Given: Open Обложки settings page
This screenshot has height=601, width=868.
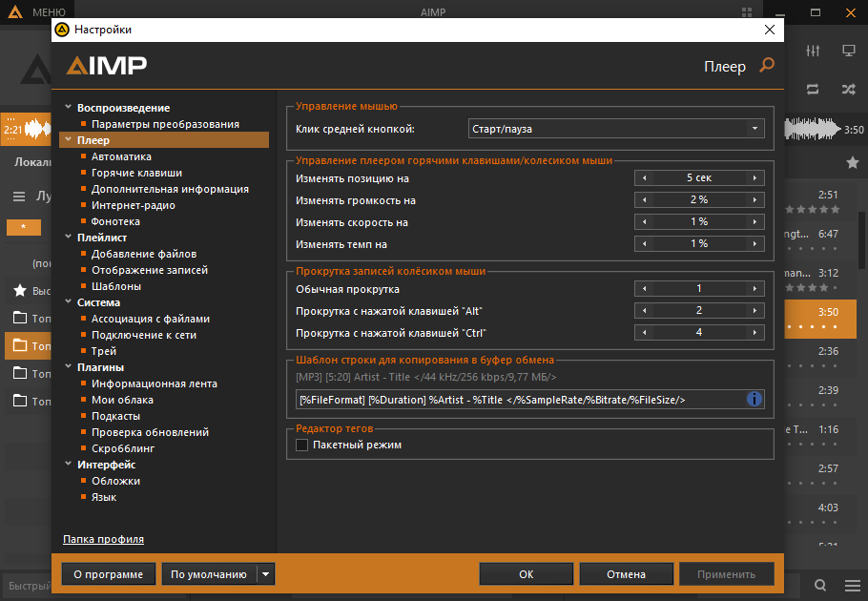Looking at the screenshot, I should point(115,481).
